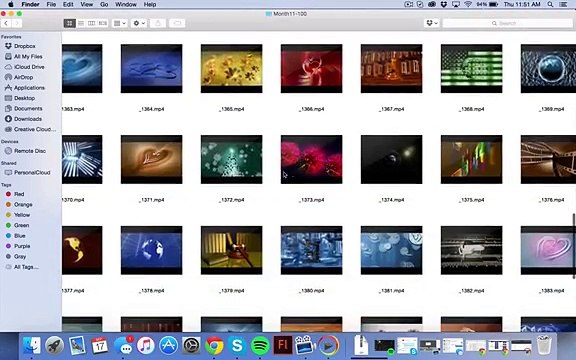Select the globe _1378.mp4 thumbnail
Viewport: 576px width, 360px height.
[x=151, y=250]
